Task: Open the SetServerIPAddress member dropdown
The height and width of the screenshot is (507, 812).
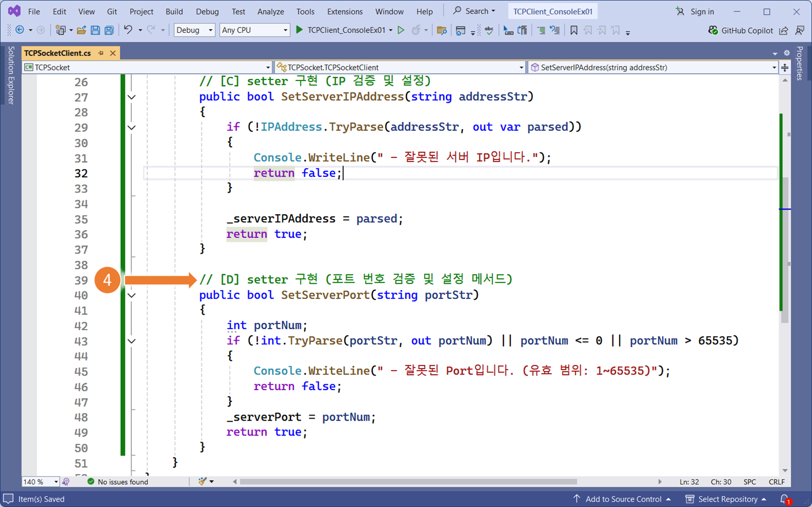Action: 653,67
